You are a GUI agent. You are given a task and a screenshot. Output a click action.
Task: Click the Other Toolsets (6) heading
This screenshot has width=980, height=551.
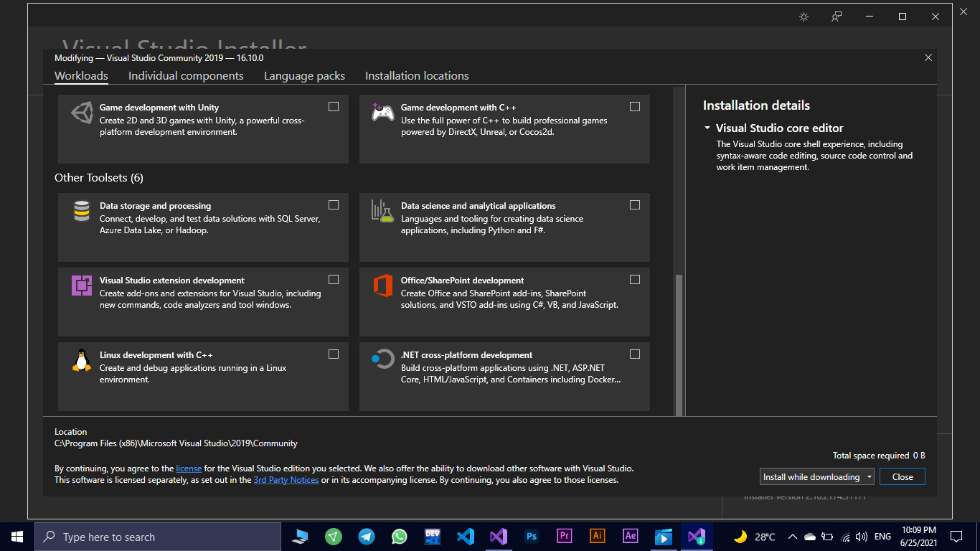(99, 178)
